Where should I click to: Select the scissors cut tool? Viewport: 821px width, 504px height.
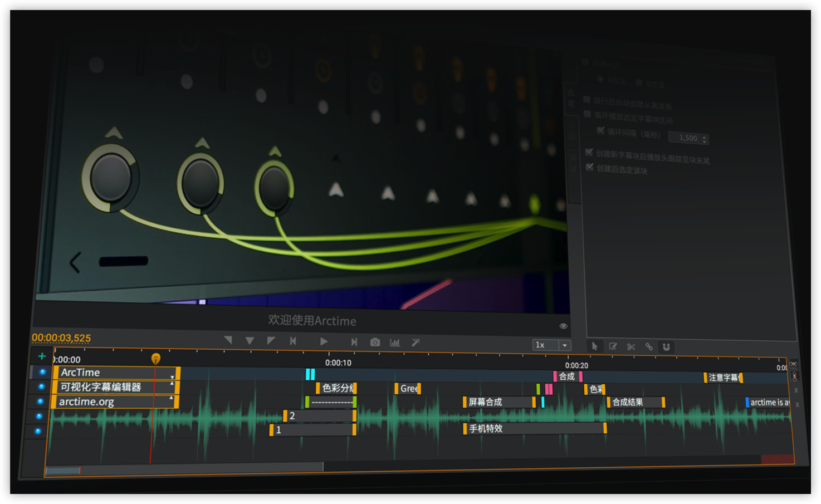click(631, 347)
